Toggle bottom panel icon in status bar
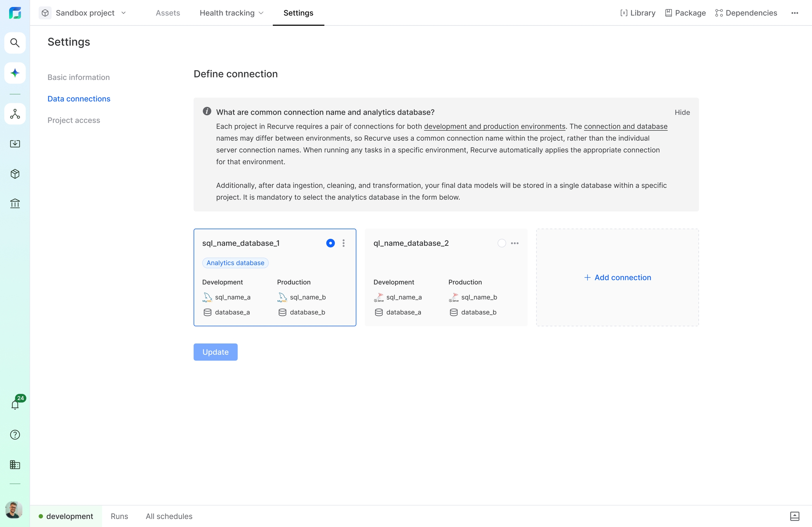Image resolution: width=812 pixels, height=527 pixels. pos(794,516)
